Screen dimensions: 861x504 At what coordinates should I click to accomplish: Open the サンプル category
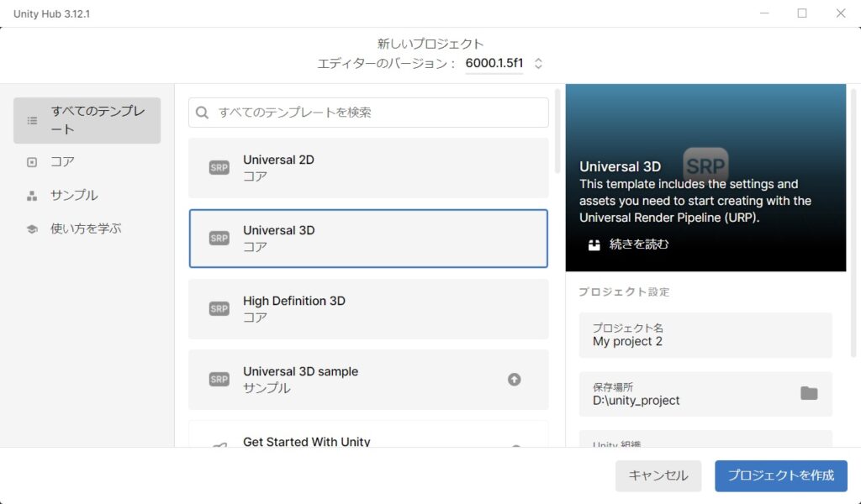(74, 196)
